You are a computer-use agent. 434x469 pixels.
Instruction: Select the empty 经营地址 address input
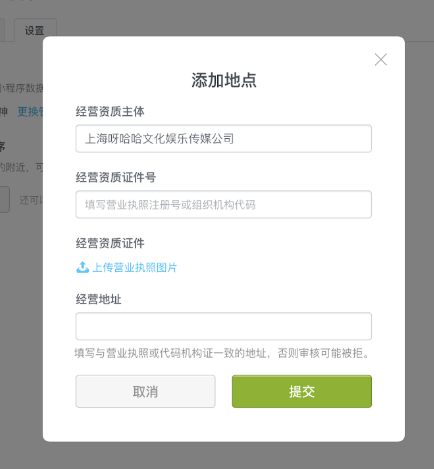pos(224,326)
